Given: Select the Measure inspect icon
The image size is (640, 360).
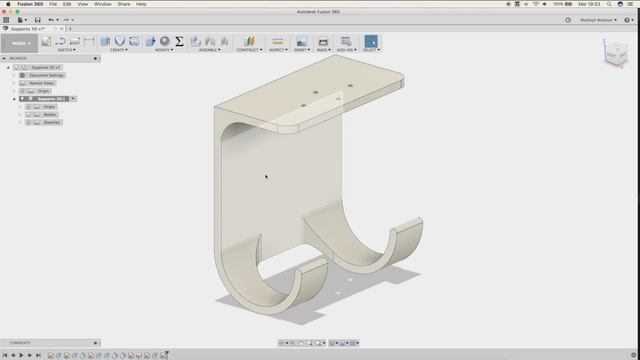Looking at the screenshot, I should (x=278, y=41).
